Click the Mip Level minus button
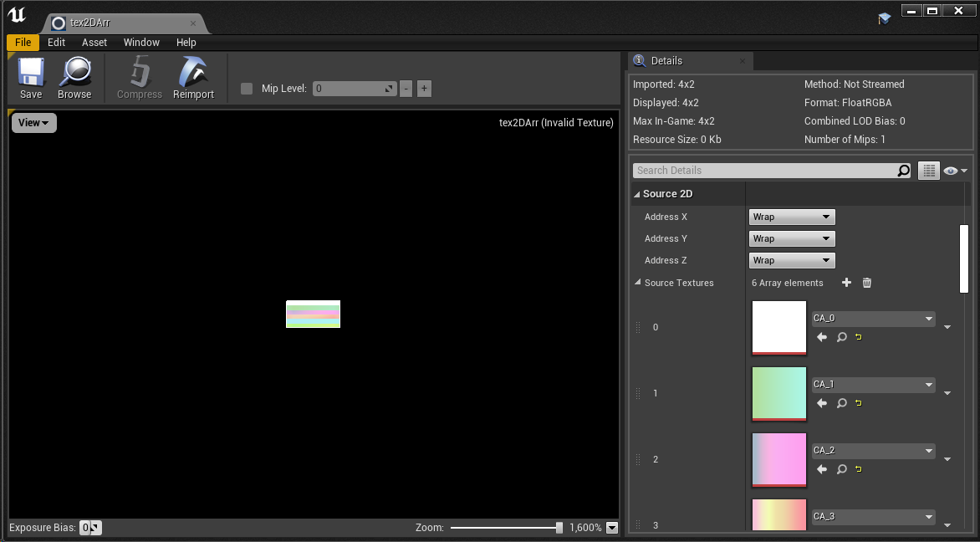This screenshot has width=980, height=542. [406, 88]
